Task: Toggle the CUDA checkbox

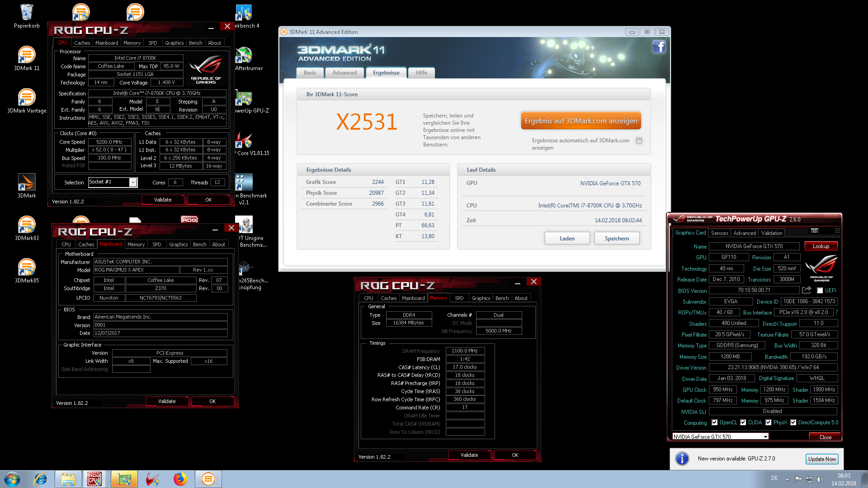Action: (743, 422)
